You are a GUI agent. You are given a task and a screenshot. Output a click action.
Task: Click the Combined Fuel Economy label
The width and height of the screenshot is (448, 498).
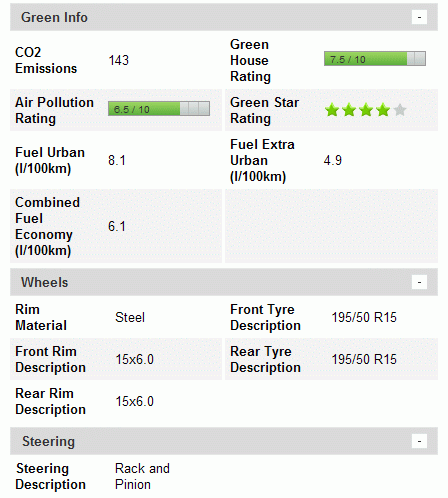coord(47,226)
